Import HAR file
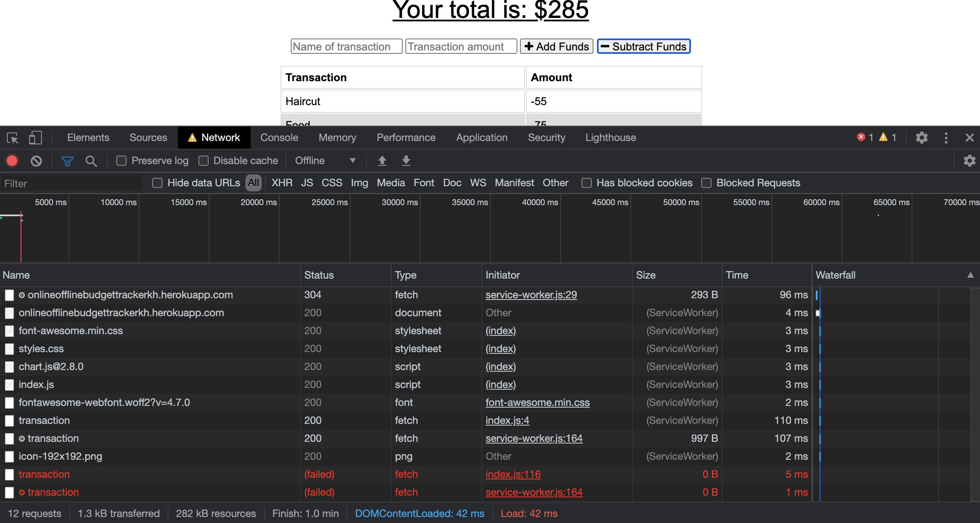Screen dimensions: 980x523 tap(382, 161)
